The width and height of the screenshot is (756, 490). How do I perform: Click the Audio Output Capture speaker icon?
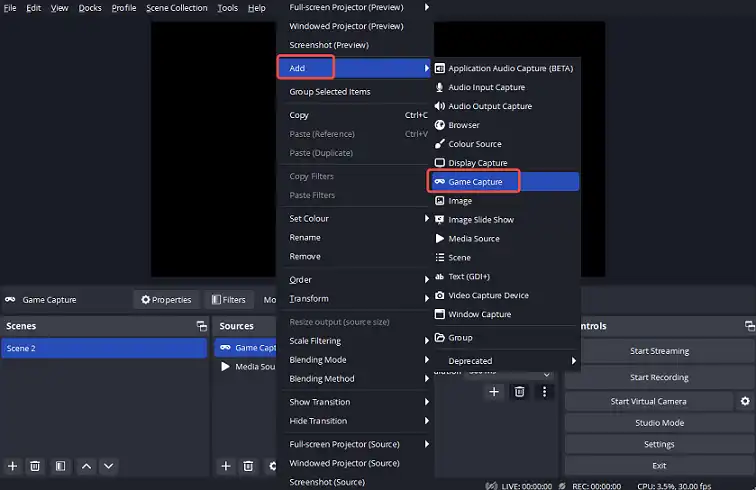tap(439, 106)
